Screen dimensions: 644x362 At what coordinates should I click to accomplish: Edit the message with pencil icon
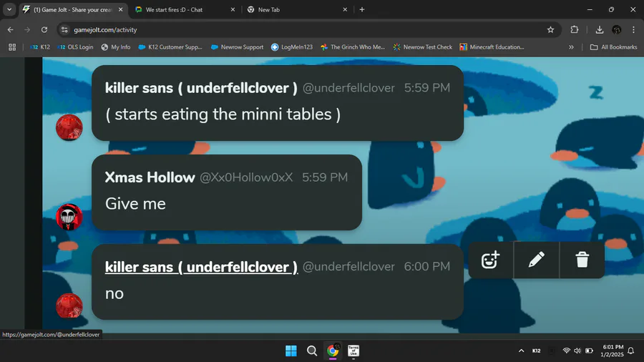537,260
